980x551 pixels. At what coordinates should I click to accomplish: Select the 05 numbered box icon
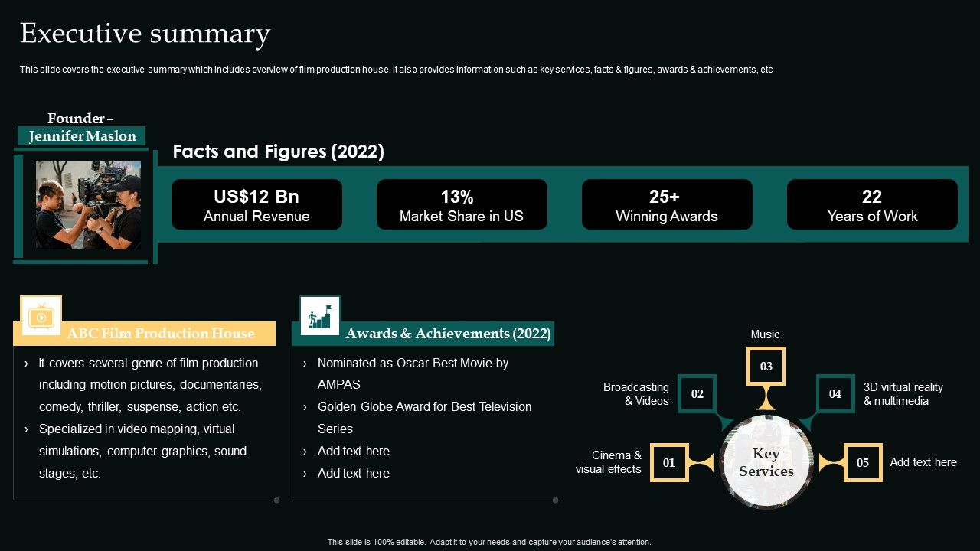click(x=863, y=462)
